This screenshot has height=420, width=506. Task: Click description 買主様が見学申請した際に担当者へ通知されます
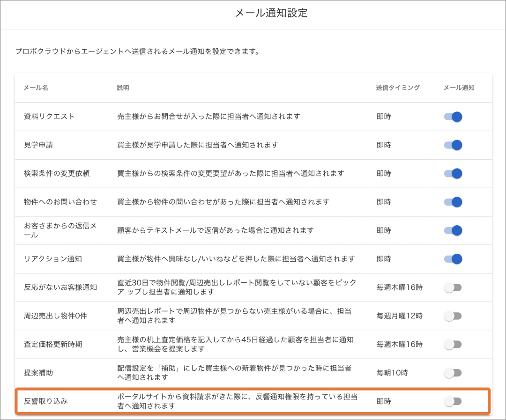tap(198, 145)
